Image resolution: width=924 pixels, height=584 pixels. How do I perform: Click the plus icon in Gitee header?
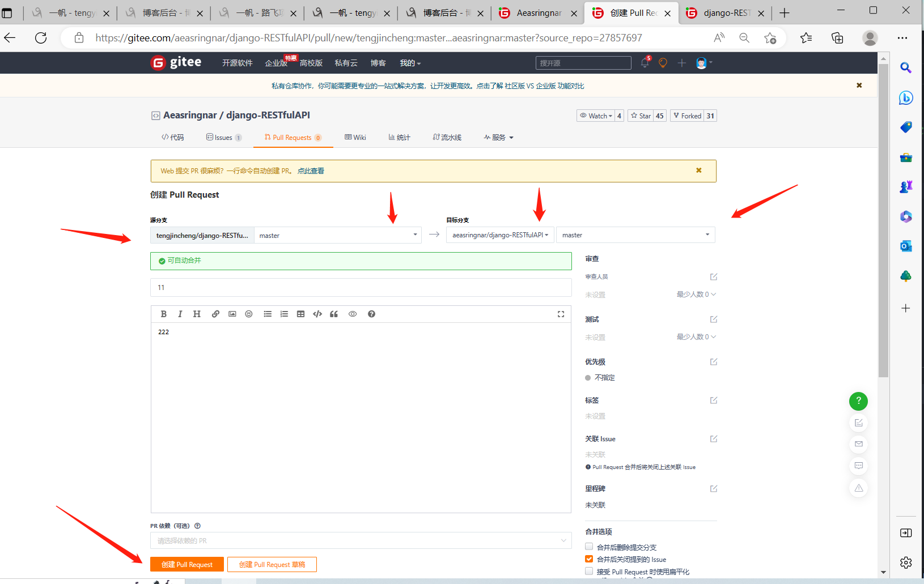click(682, 63)
